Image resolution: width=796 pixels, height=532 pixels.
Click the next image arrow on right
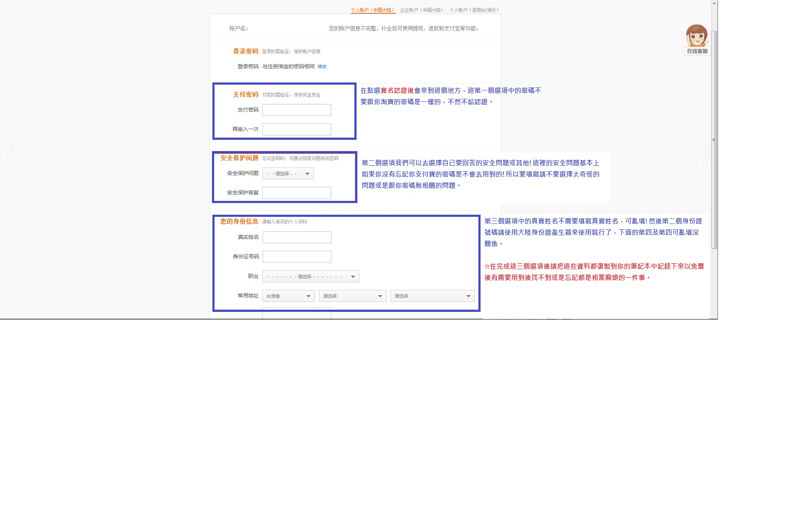tap(706, 155)
